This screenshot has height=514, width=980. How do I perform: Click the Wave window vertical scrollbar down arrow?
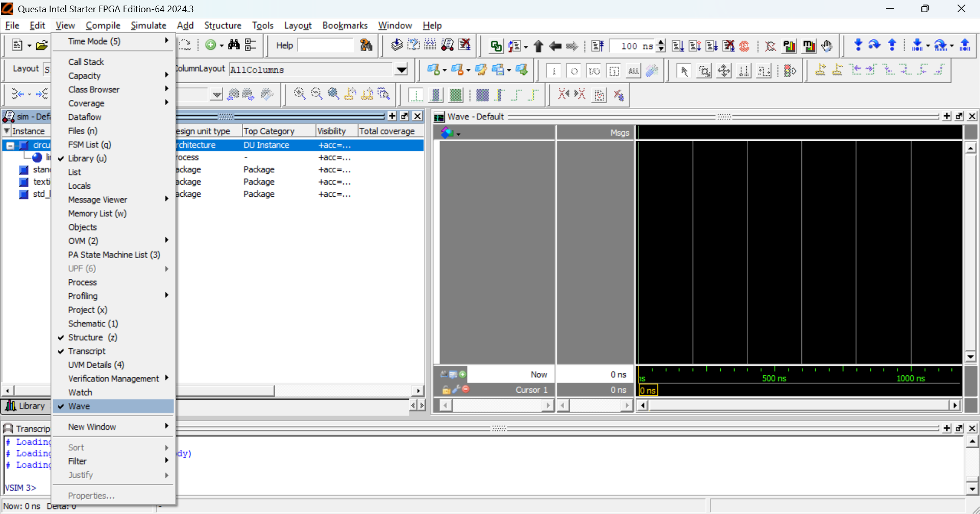(970, 356)
